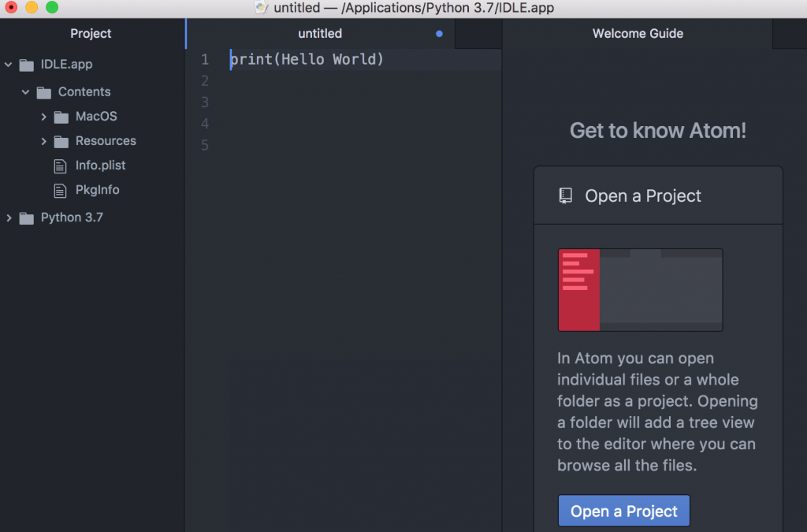Select the Resources label in tree
This screenshot has height=532, width=807.
tap(106, 140)
